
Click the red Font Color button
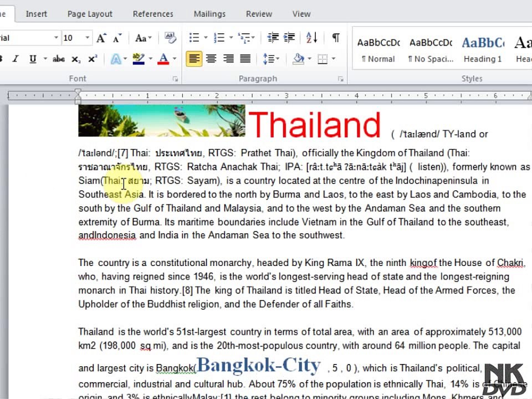(x=163, y=59)
